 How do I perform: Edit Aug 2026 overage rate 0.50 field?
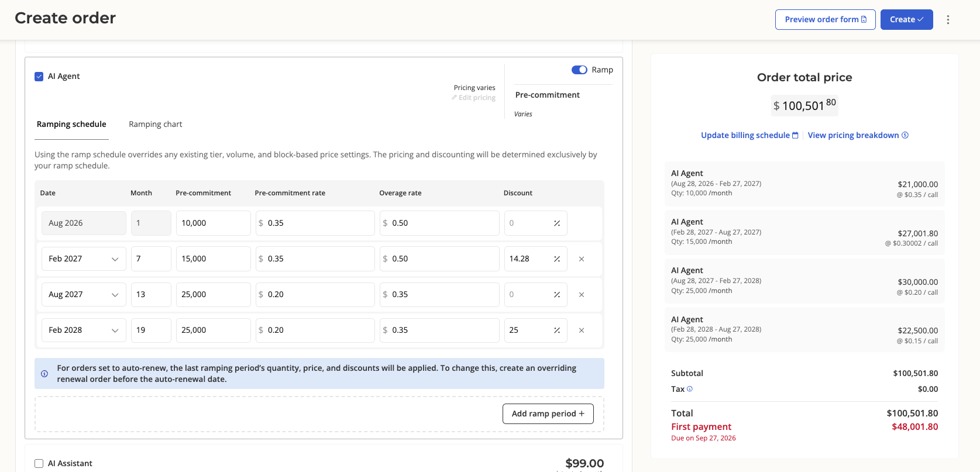[x=439, y=223]
